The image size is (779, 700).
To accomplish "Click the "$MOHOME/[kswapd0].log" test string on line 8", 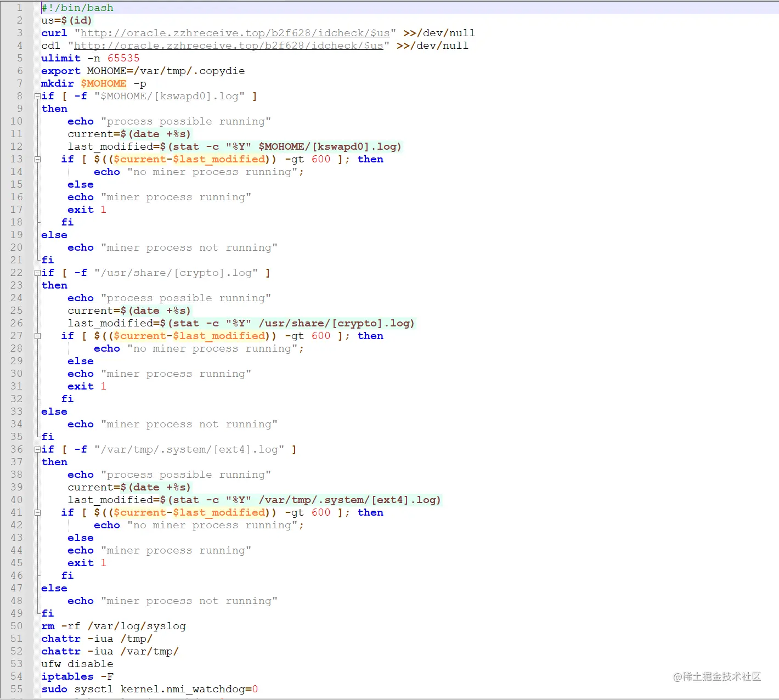I will click(170, 96).
